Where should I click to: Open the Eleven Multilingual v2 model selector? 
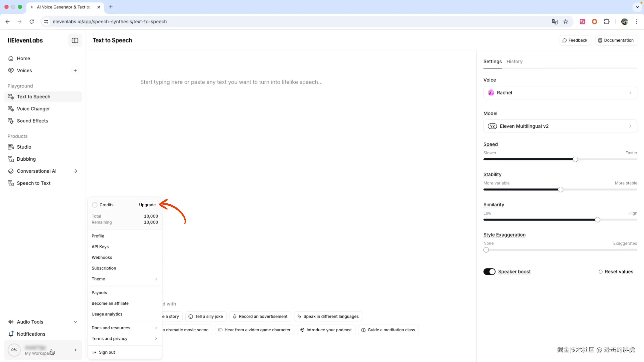560,126
